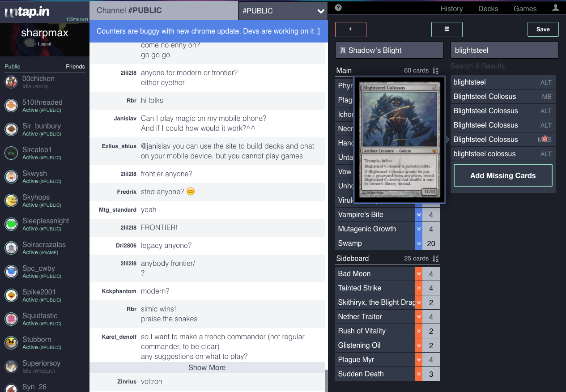This screenshot has height=392, width=566.
Task: Open the History tab
Action: tap(451, 9)
